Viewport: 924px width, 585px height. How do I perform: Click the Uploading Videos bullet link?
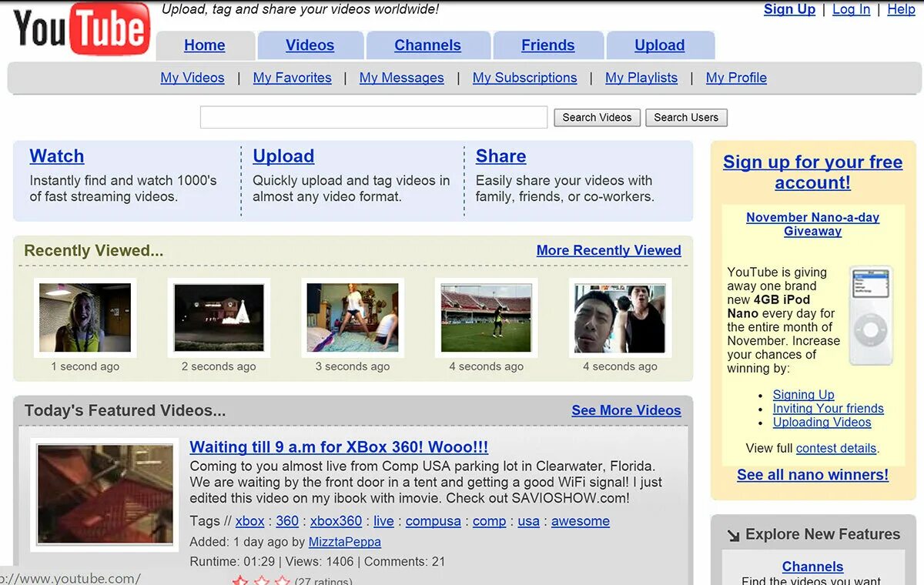pos(822,423)
